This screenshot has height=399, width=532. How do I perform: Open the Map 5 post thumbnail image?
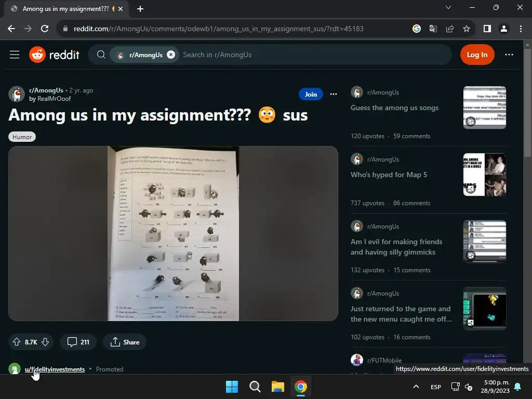tap(485, 175)
